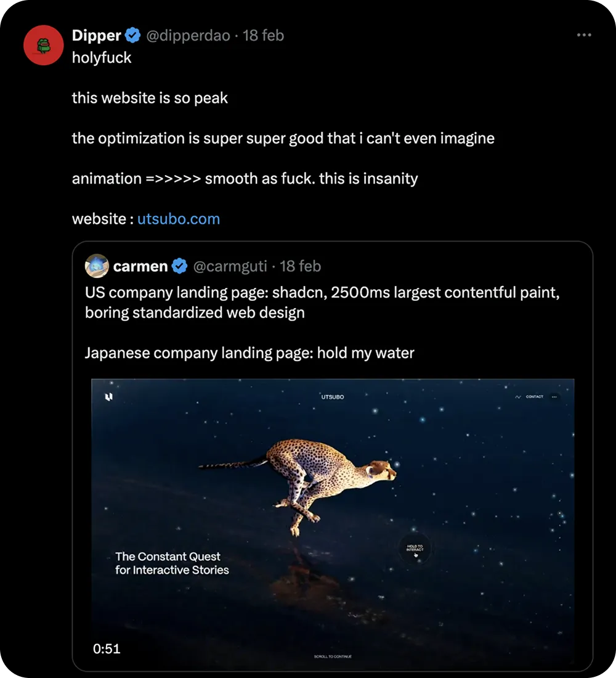This screenshot has width=616, height=678.
Task: Click the 0:51 video duration badge
Action: coord(107,648)
